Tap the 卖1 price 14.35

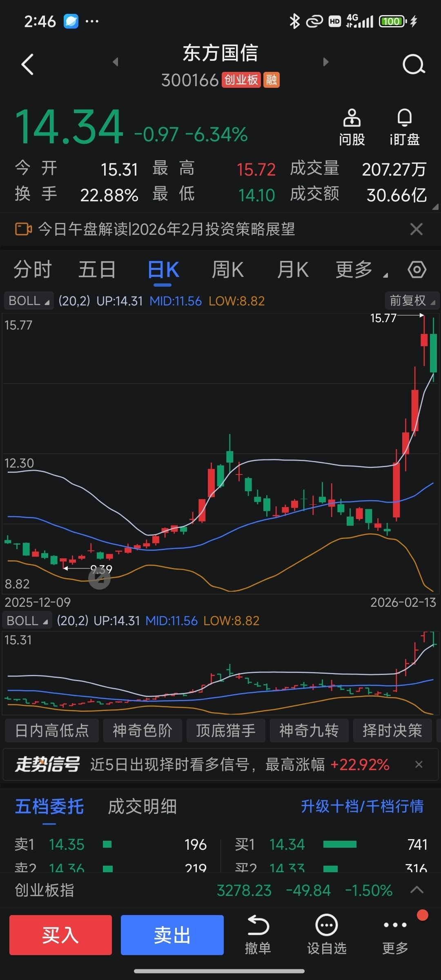67,844
